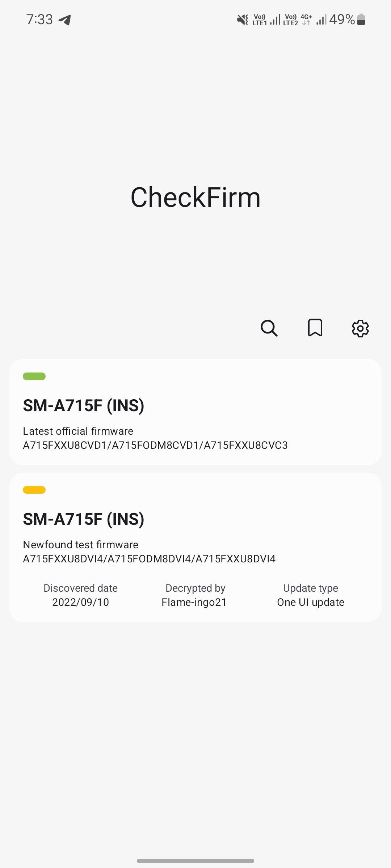
Task: Tap the One UI update type
Action: (310, 602)
